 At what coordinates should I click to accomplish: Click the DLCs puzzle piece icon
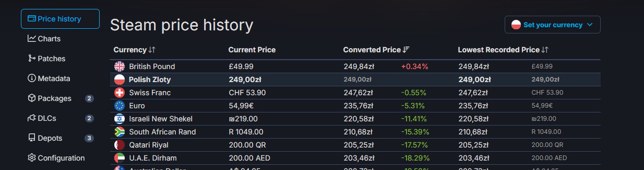point(32,118)
